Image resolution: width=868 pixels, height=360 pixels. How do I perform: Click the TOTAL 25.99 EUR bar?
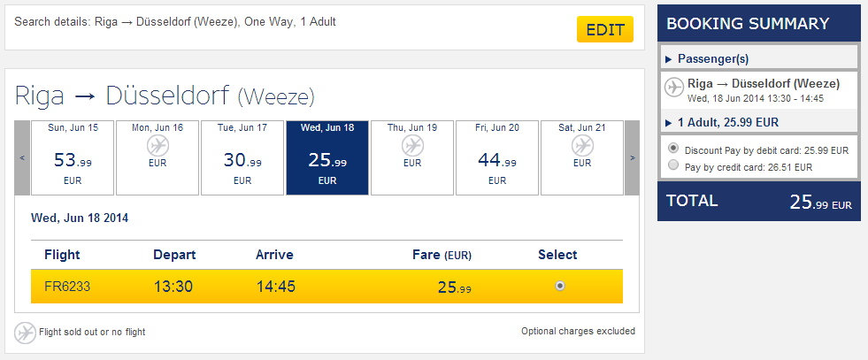pos(759,202)
